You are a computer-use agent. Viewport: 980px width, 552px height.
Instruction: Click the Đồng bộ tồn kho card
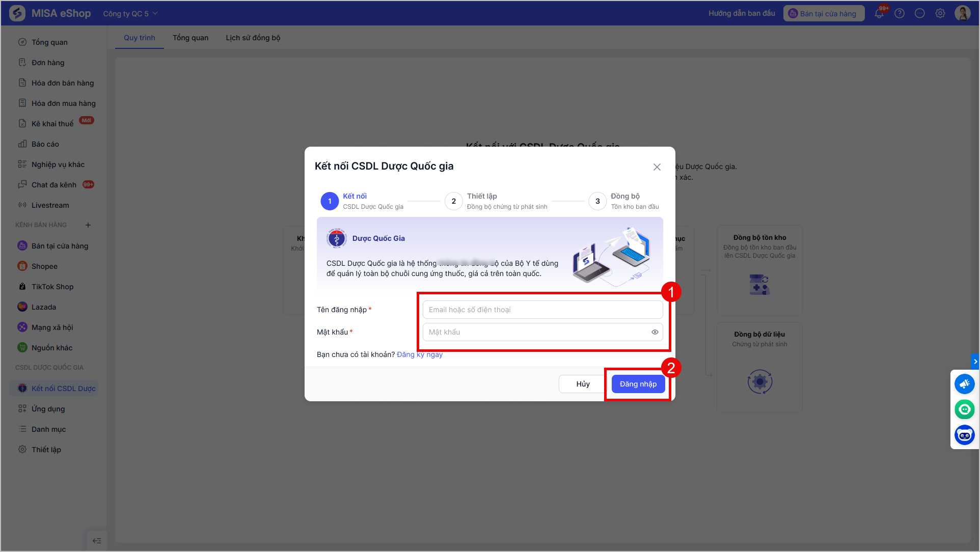click(759, 270)
